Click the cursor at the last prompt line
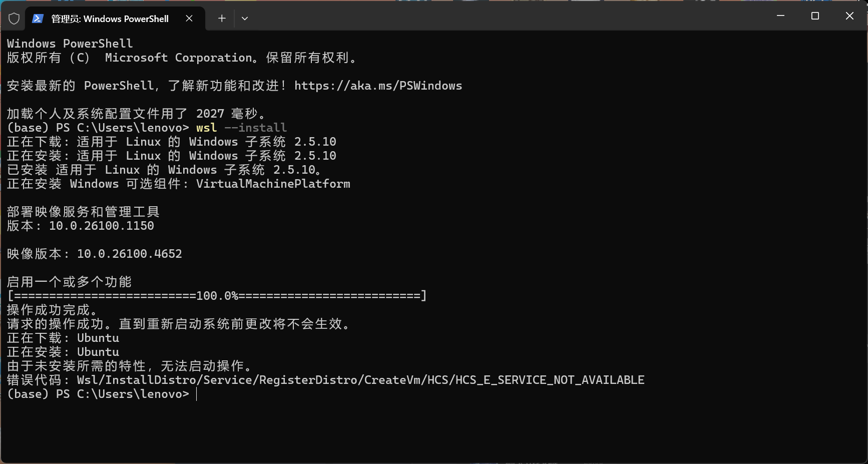 click(x=197, y=394)
